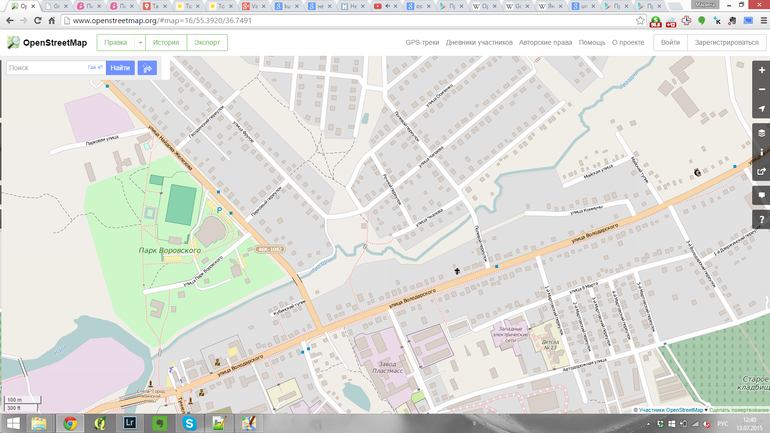
Task: Click the Найти search button
Action: [x=120, y=68]
